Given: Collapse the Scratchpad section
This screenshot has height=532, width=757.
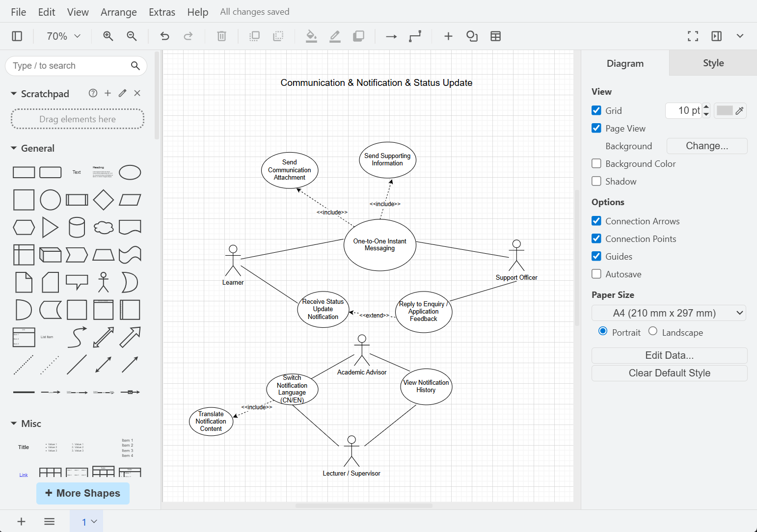Looking at the screenshot, I should point(14,93).
